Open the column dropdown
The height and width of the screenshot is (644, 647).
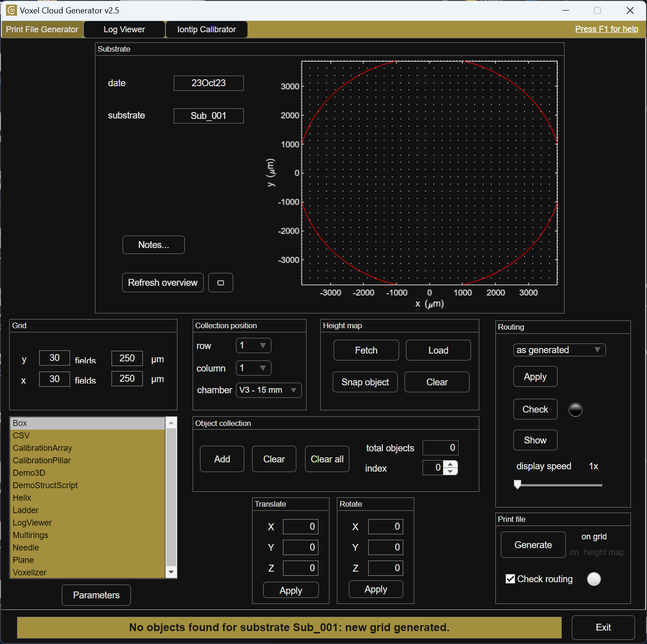click(x=253, y=368)
